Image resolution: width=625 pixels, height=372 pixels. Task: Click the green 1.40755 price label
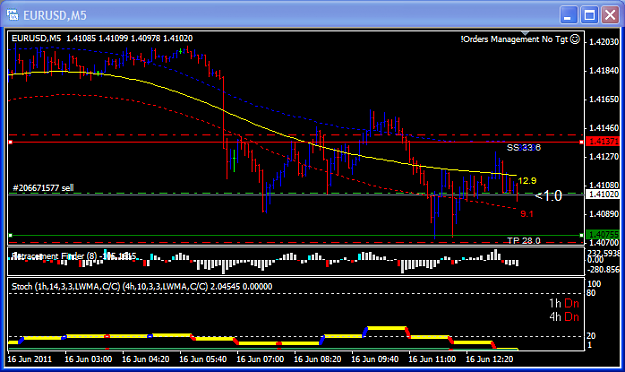coord(603,235)
